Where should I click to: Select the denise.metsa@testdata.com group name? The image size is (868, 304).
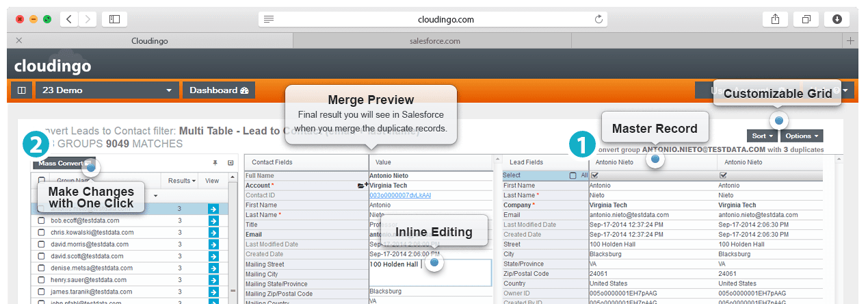tap(92, 268)
